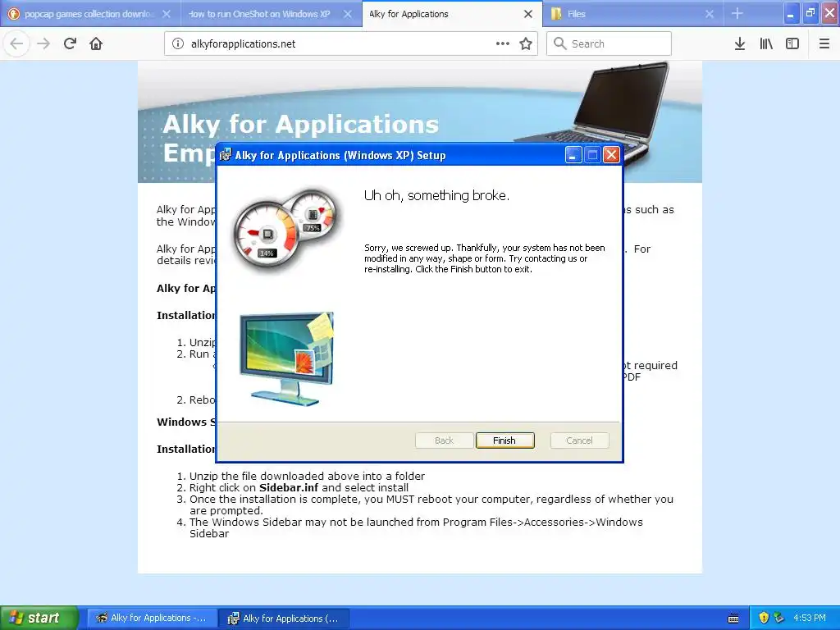840x630 pixels.
Task: Close the popcap games collection tab
Action: pos(167,14)
